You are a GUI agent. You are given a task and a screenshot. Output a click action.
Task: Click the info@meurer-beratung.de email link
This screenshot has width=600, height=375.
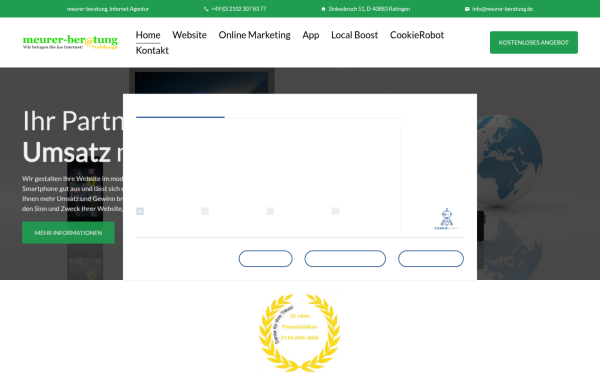point(502,9)
